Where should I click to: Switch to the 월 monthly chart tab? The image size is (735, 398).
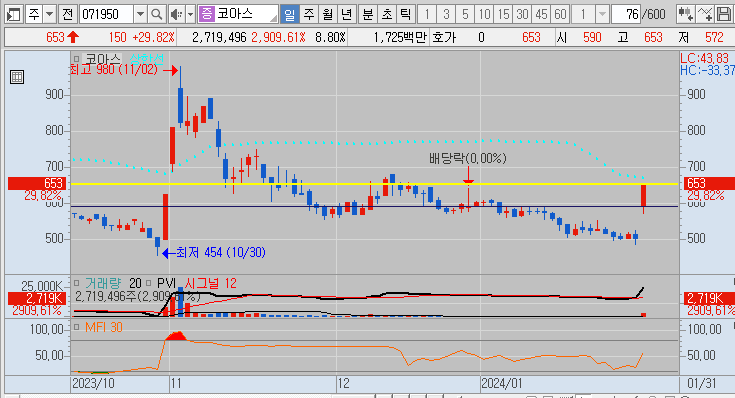pos(328,15)
